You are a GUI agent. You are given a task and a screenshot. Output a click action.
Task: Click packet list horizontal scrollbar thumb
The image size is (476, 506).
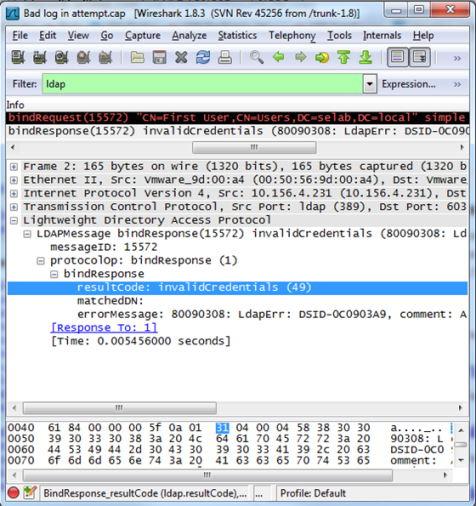[x=254, y=147]
